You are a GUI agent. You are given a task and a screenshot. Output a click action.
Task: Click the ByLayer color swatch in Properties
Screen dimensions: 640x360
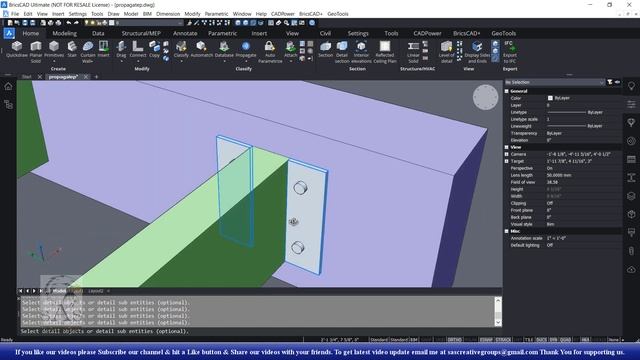[x=550, y=98]
